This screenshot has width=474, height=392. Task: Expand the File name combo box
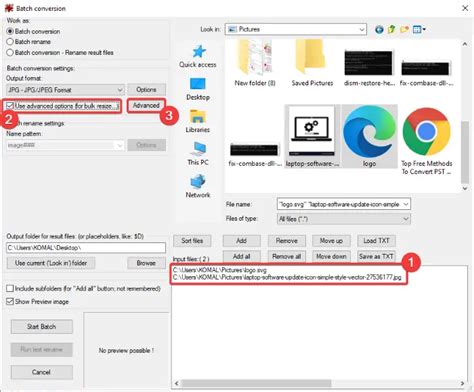[406, 204]
